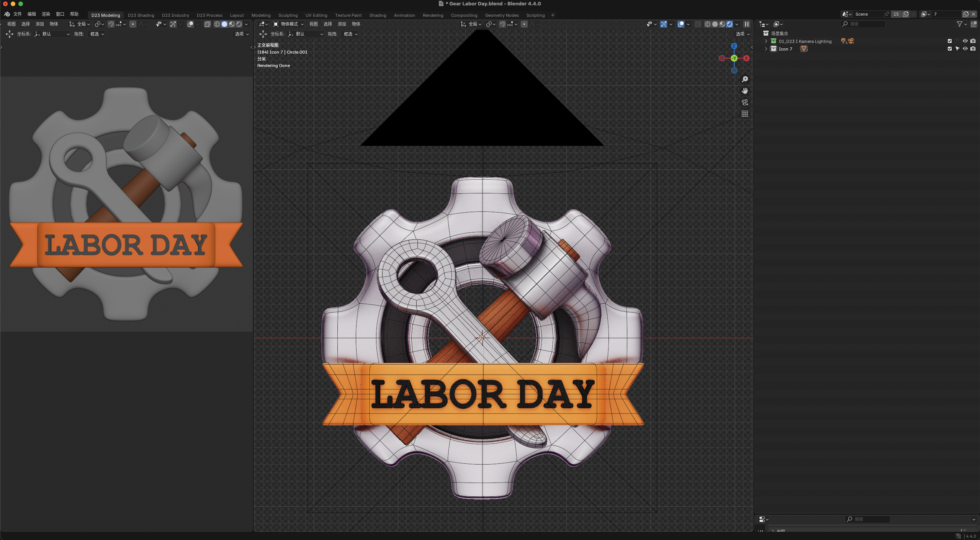Uncheck the Icon 7 collection exclude checkbox
Image resolution: width=980 pixels, height=540 pixels.
[949, 49]
